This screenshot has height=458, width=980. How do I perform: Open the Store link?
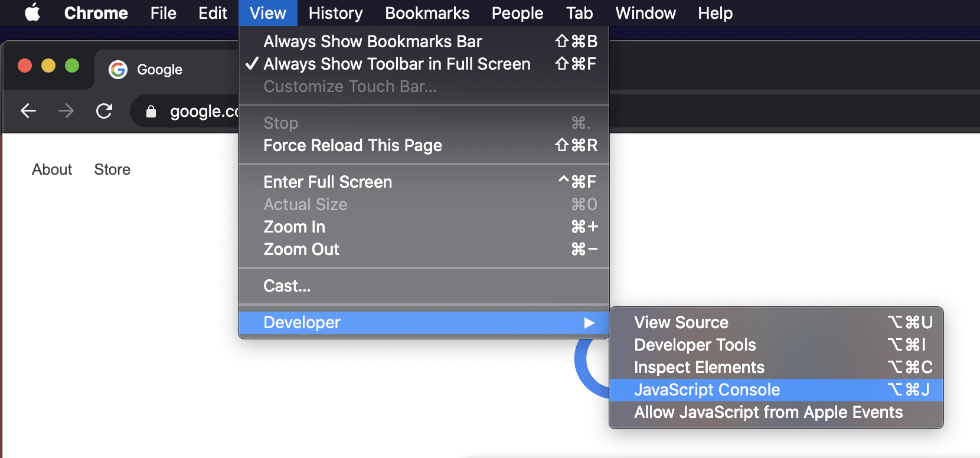112,169
